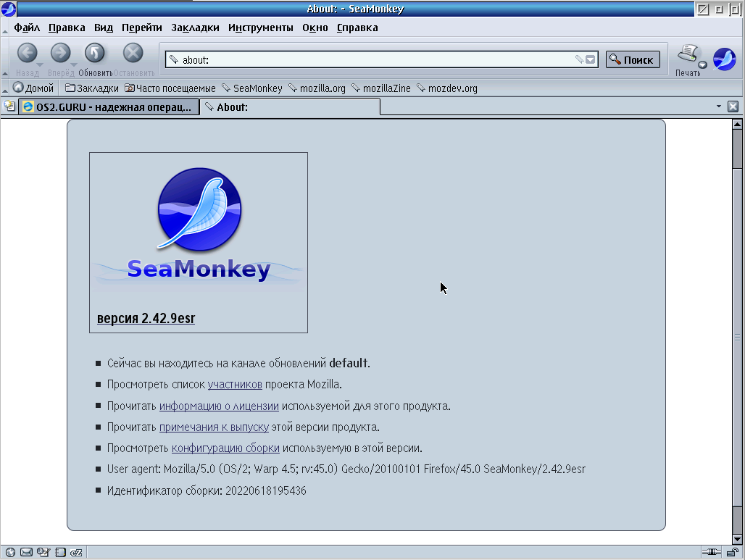
Task: Click the Back (Назад) navigation button
Action: (x=27, y=53)
